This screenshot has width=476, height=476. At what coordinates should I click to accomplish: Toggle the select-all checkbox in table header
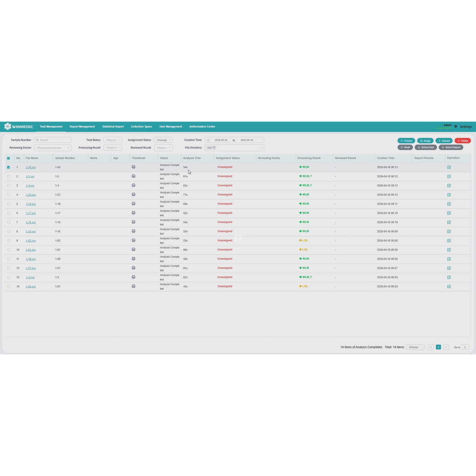pyautogui.click(x=8, y=158)
